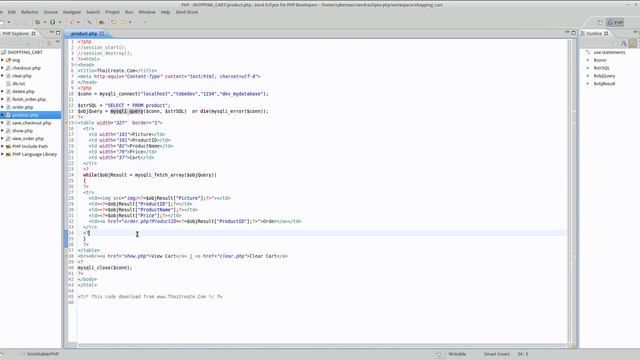This screenshot has width=640, height=360.
Task: Click the highlighted mysqli_query text in editor
Action: tap(127, 111)
